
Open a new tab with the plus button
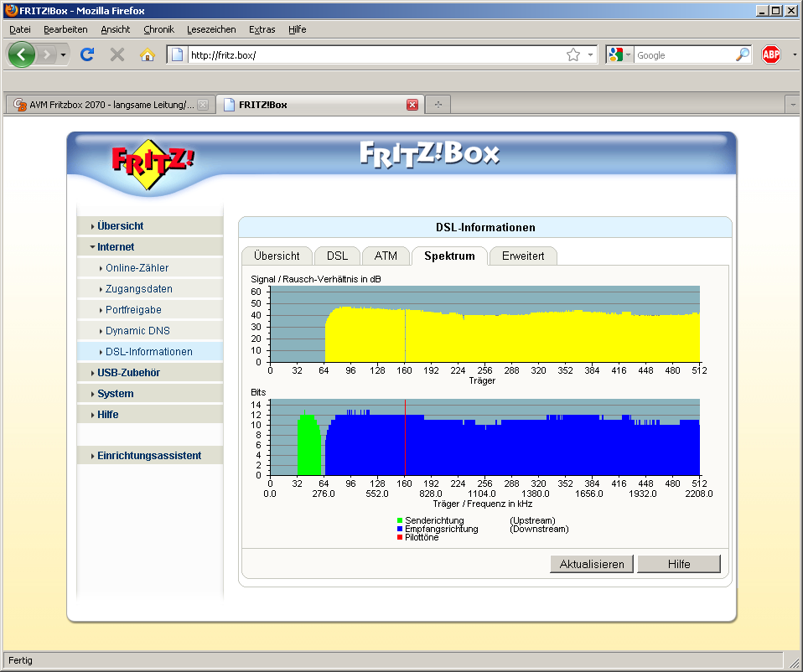coord(438,105)
